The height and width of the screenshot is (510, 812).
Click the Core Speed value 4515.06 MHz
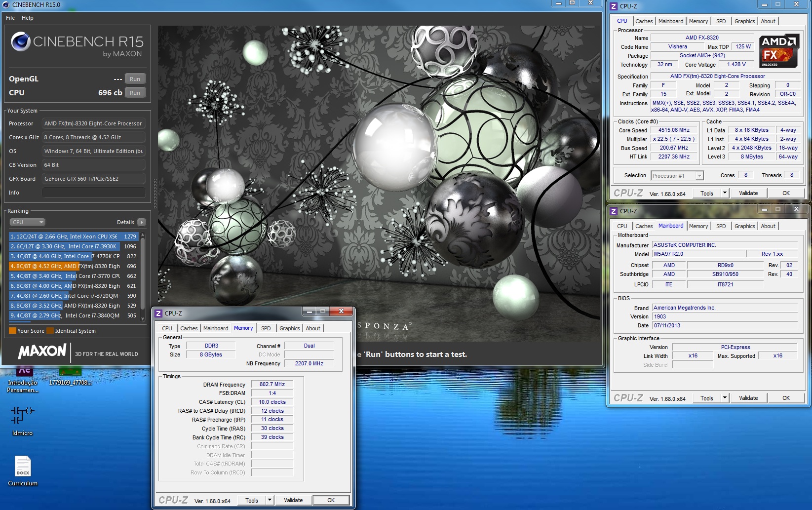click(x=674, y=130)
